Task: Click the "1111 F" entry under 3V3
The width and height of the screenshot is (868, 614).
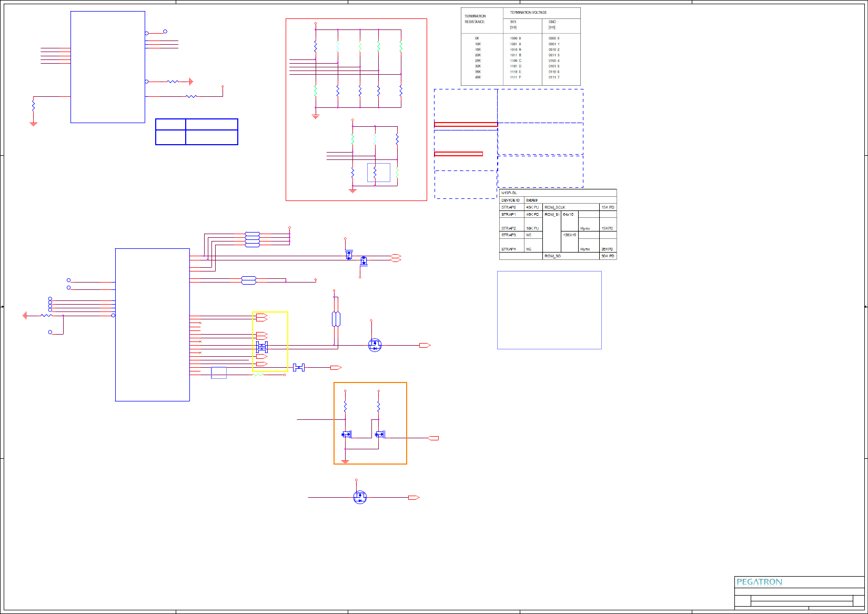Action: 516,77
